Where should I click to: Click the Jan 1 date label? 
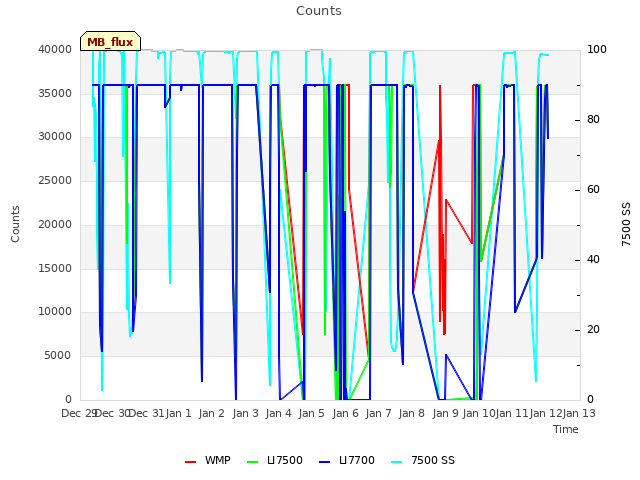point(178,413)
